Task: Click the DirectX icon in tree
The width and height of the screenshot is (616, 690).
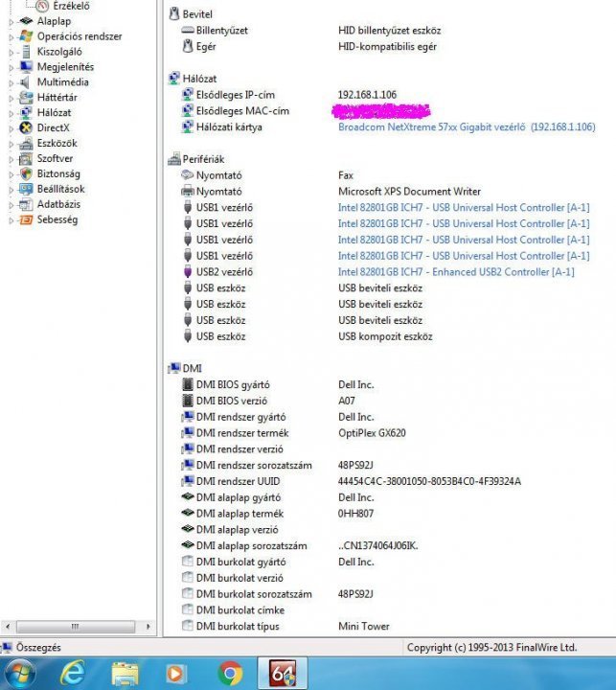Action: (27, 127)
